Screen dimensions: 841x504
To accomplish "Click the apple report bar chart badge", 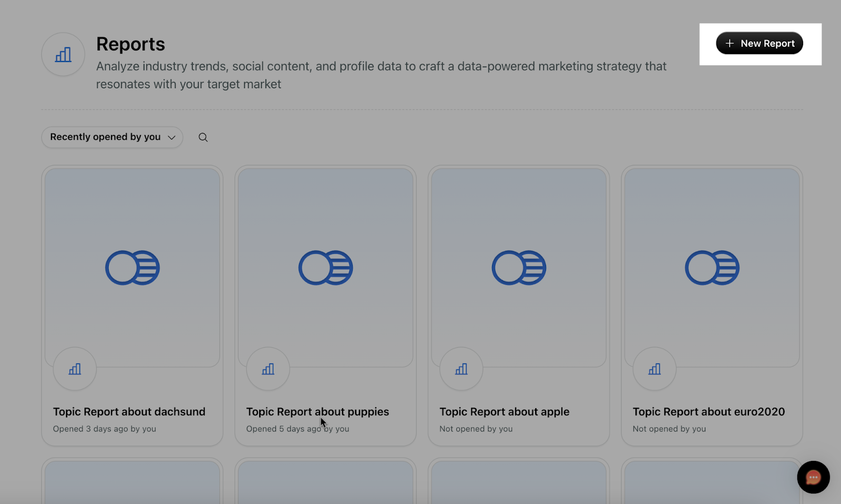I will [461, 369].
